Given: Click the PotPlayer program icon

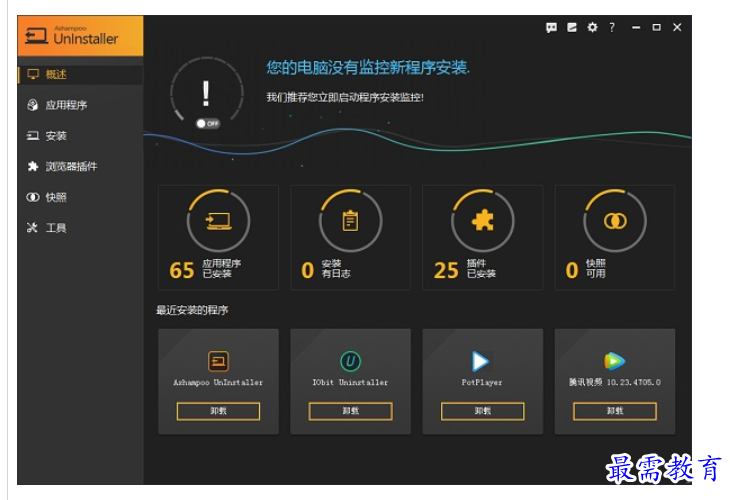Looking at the screenshot, I should (481, 361).
